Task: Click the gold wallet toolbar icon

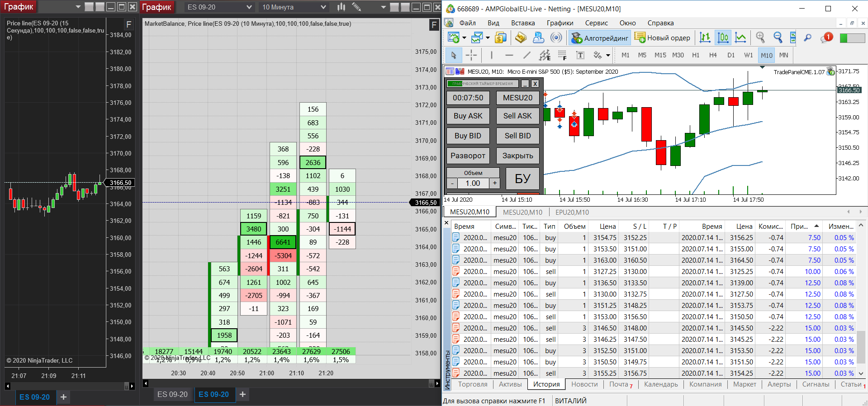Action: (521, 38)
